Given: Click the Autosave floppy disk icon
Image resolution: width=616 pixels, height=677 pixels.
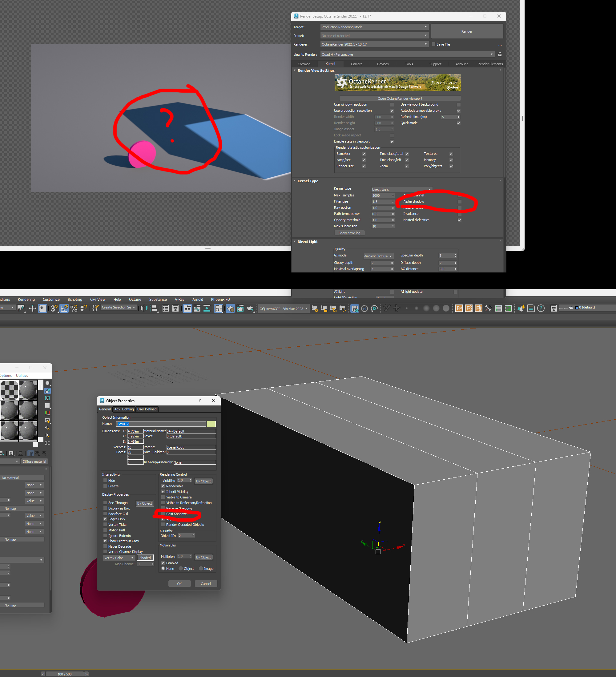Looking at the screenshot, I should pyautogui.click(x=355, y=308).
